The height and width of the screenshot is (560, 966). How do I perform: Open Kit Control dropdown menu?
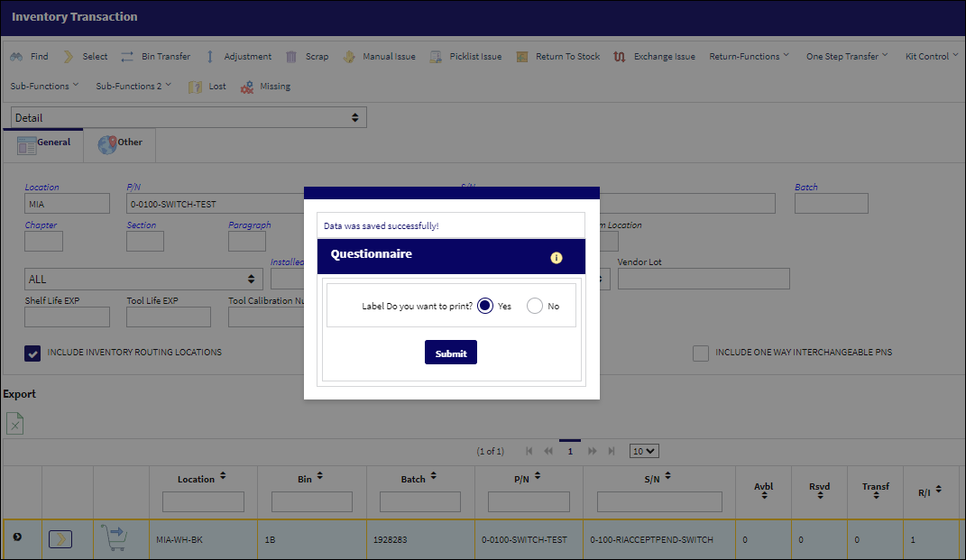coord(932,56)
